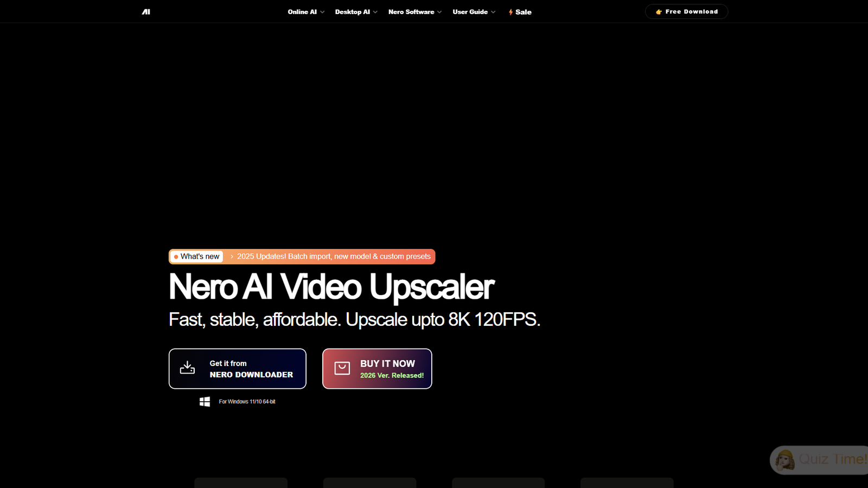Click the download tray icon

click(187, 368)
